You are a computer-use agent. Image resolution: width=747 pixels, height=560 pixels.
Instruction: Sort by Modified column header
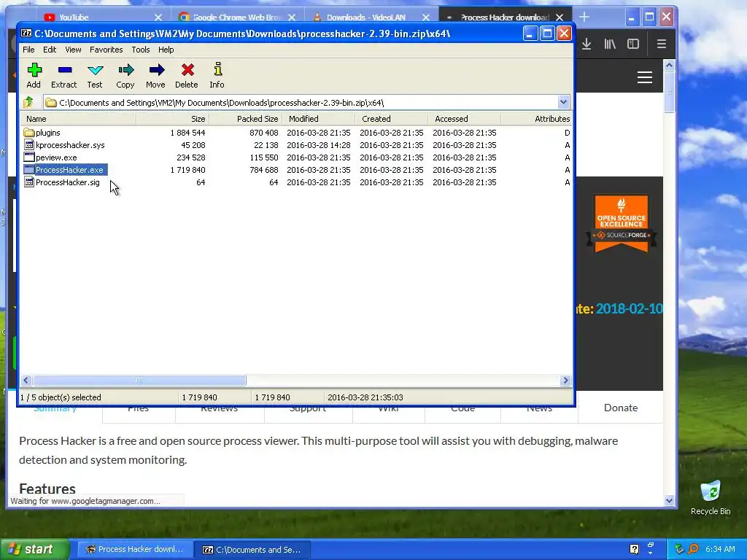pyautogui.click(x=319, y=119)
